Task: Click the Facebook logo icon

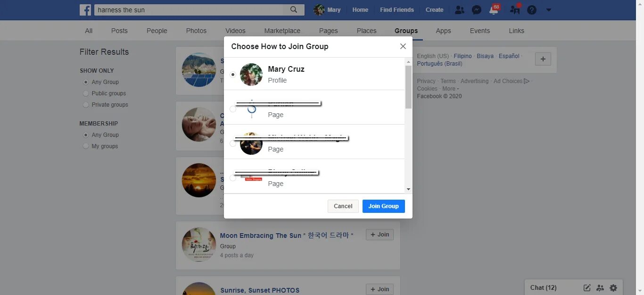Action: click(85, 10)
